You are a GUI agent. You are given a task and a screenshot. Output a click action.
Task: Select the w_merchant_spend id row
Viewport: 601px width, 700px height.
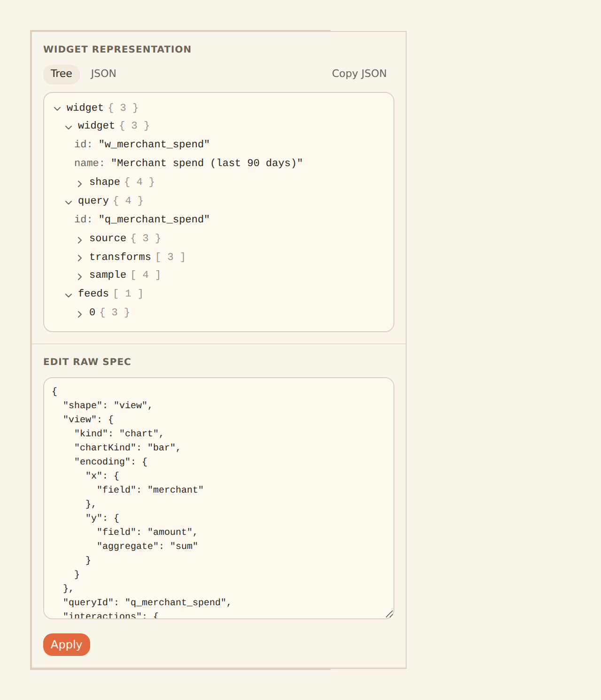[x=142, y=144]
